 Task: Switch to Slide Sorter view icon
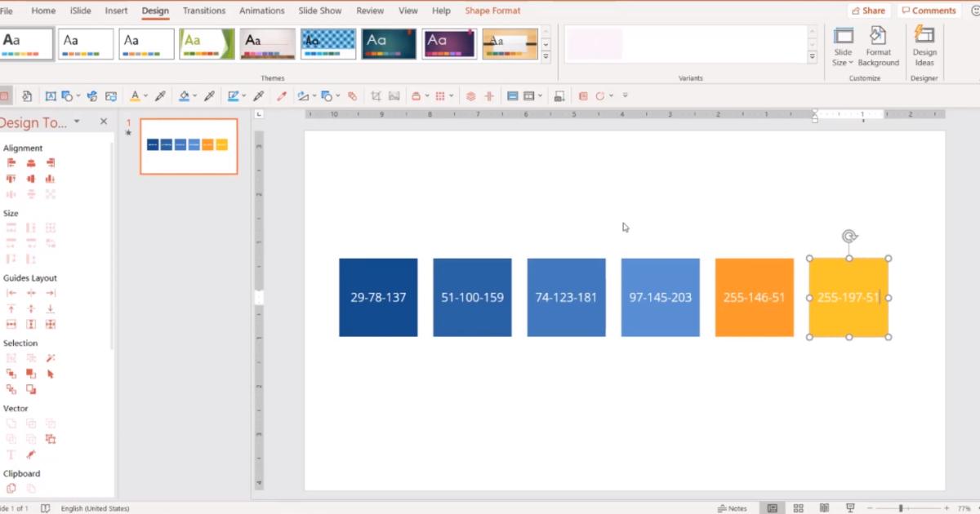[798, 507]
